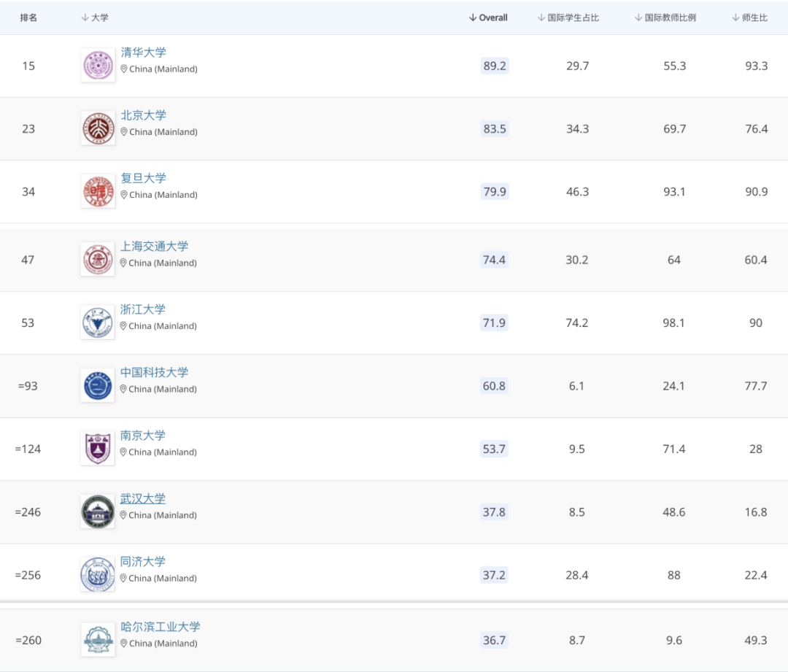This screenshot has width=788, height=672.
Task: Open the 清华大学 link
Action: click(144, 53)
